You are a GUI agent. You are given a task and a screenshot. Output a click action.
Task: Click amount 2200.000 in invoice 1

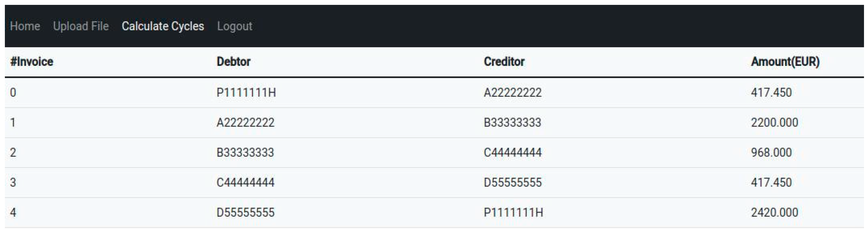[x=774, y=123]
